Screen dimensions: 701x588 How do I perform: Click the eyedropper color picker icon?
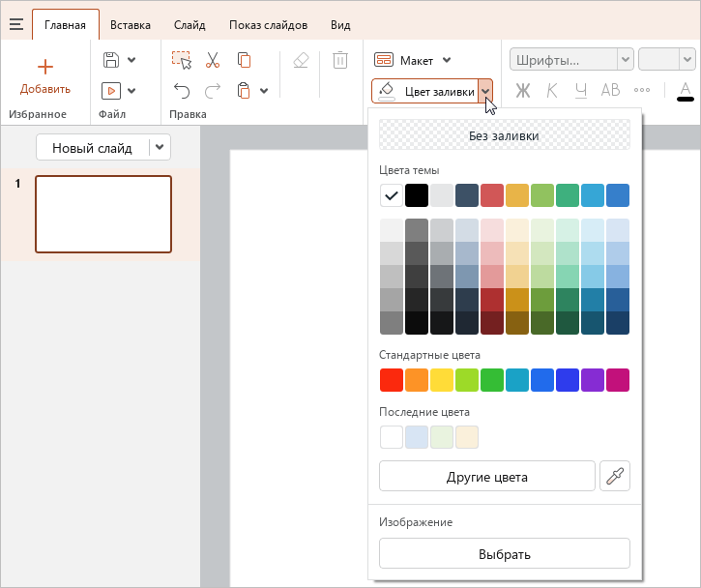pos(615,476)
